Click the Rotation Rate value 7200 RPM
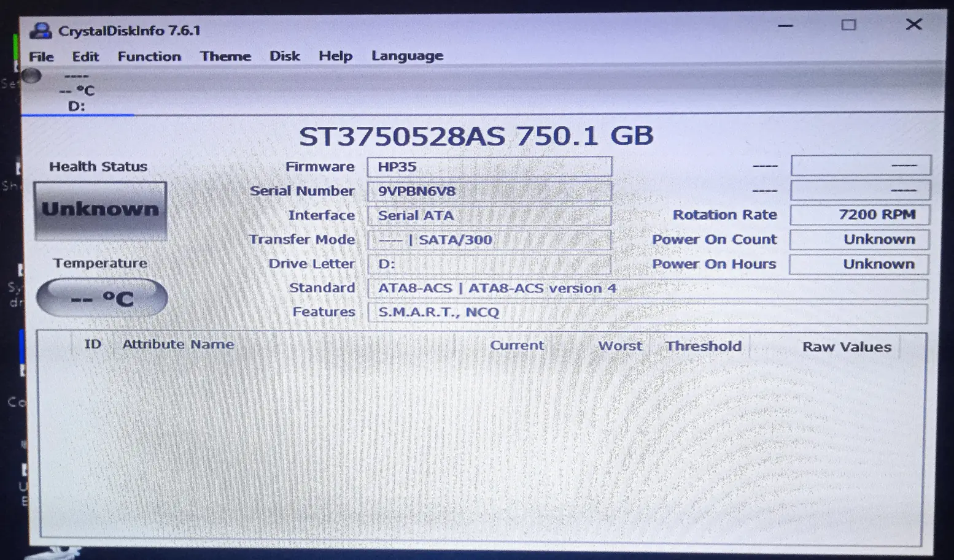Screen dimensions: 954x560 (x=859, y=215)
